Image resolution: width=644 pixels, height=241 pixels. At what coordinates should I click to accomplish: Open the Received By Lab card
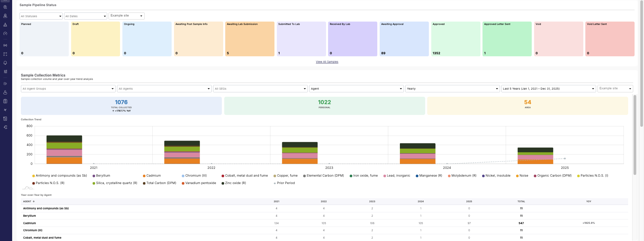353,39
